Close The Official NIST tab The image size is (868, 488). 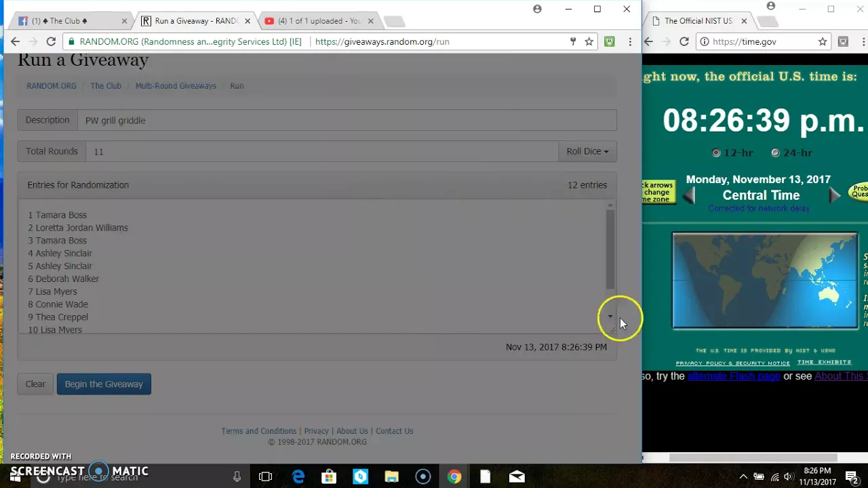click(744, 21)
